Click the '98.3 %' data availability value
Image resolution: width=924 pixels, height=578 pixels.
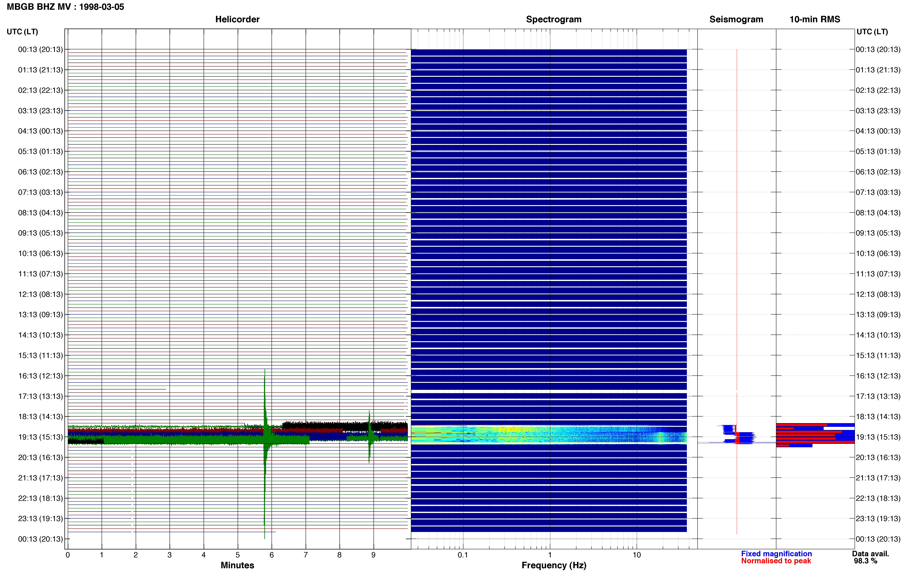coord(865,561)
